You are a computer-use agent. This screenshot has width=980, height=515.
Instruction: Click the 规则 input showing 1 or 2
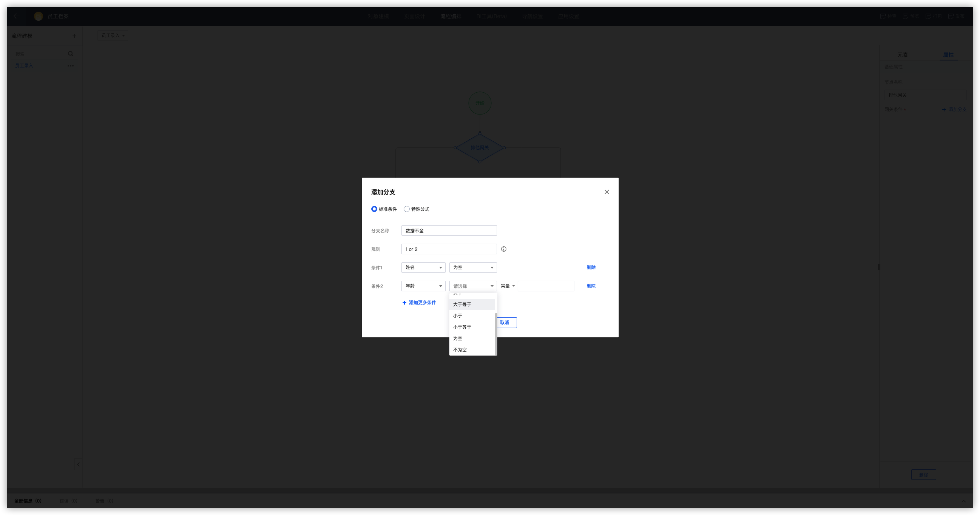(x=449, y=249)
